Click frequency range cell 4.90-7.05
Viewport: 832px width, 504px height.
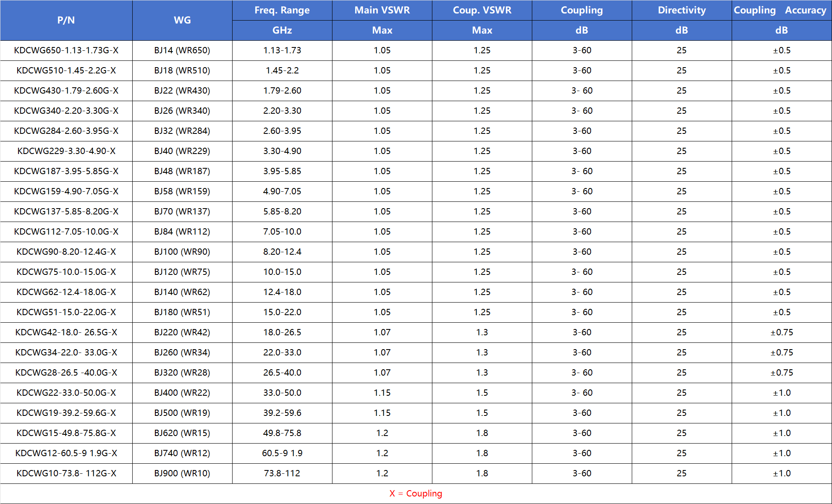pyautogui.click(x=282, y=191)
